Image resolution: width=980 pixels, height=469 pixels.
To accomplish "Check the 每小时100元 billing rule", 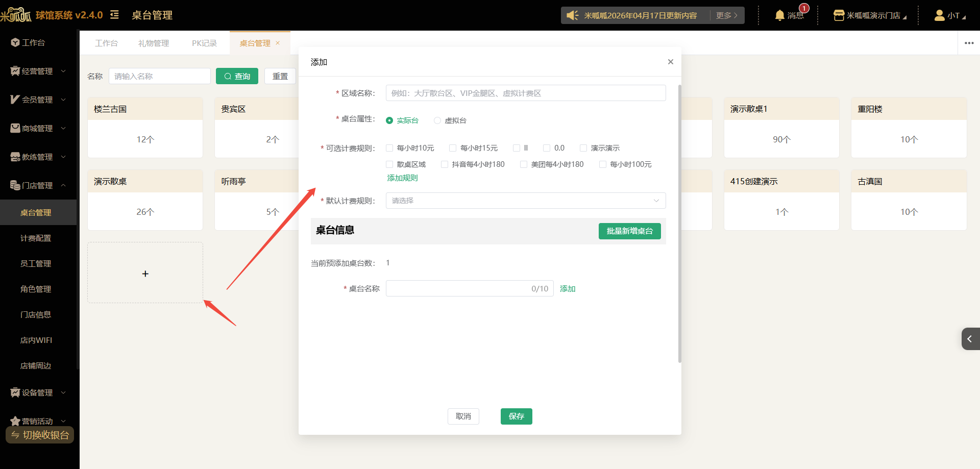I will click(603, 164).
